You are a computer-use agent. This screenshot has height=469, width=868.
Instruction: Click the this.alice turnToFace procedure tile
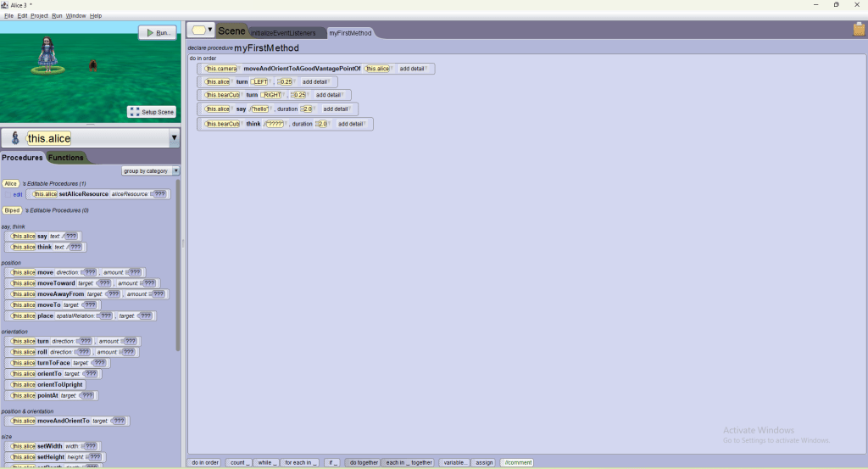58,363
